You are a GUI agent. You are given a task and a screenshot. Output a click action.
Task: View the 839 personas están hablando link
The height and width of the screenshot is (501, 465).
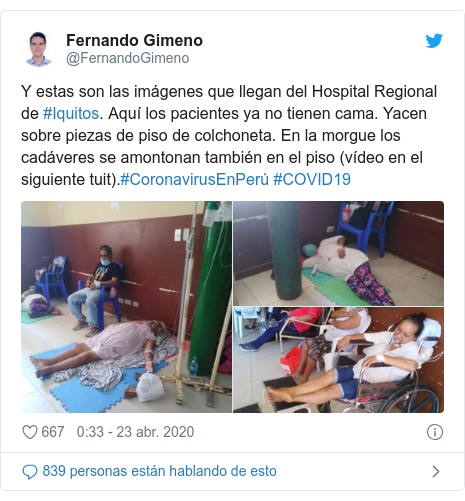tap(159, 471)
